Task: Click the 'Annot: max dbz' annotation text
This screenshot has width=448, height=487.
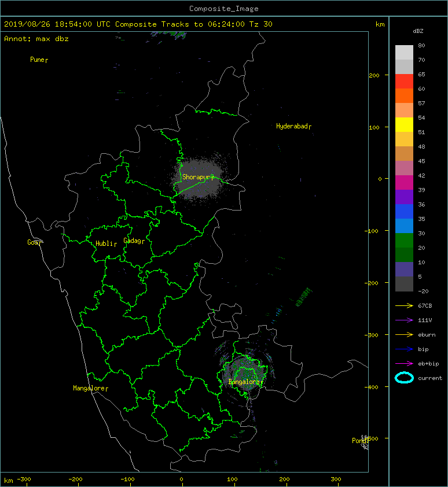Action: (x=36, y=39)
